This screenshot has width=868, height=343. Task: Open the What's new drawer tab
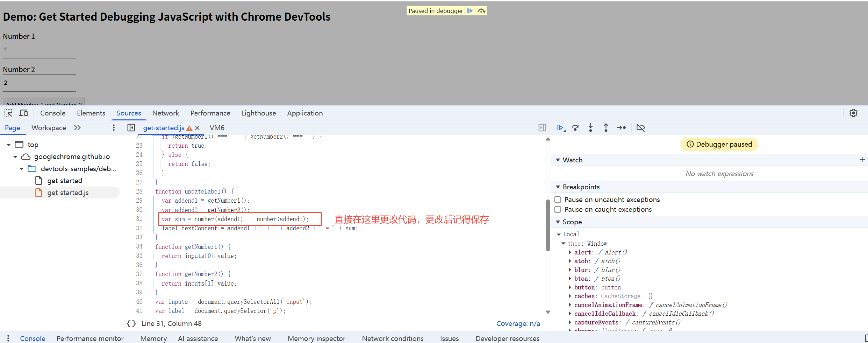(x=253, y=338)
